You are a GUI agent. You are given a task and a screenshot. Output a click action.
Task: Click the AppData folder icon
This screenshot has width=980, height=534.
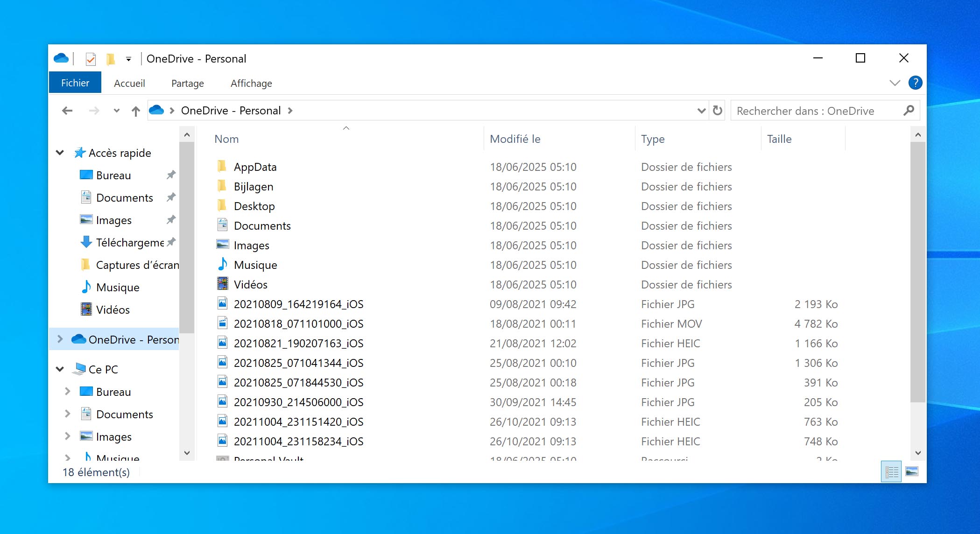click(x=222, y=166)
